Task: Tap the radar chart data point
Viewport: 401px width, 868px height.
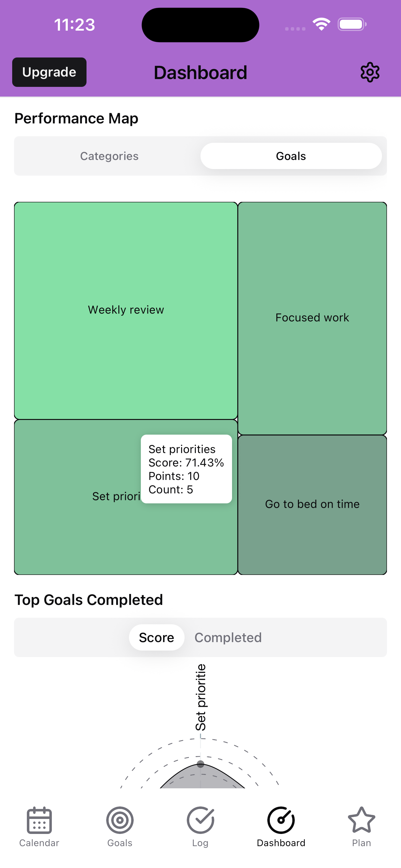Action: [200, 764]
